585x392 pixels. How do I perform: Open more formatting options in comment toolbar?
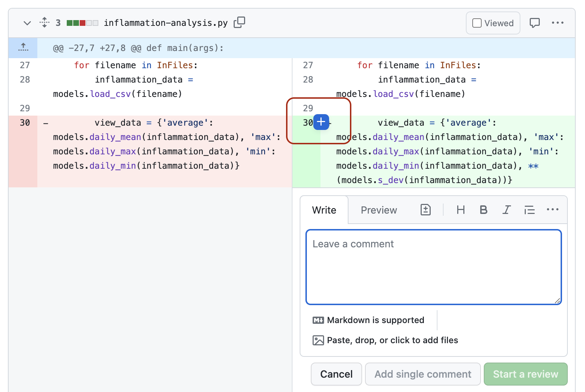tap(552, 210)
